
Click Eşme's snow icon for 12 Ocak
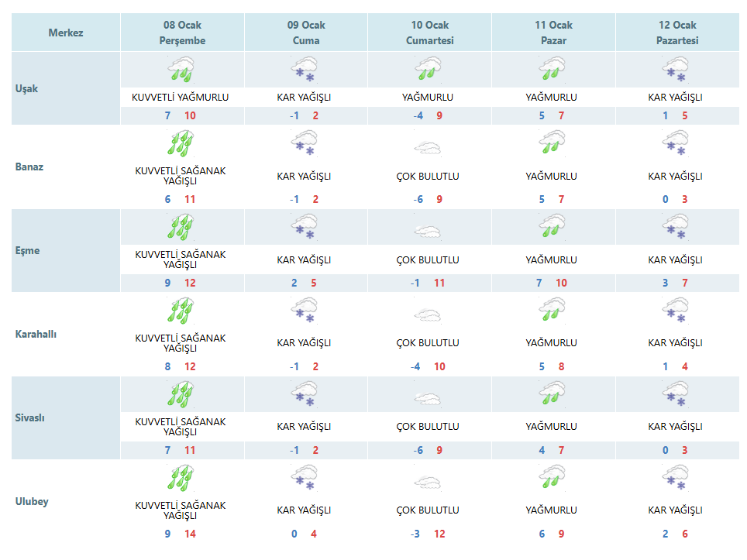(676, 227)
